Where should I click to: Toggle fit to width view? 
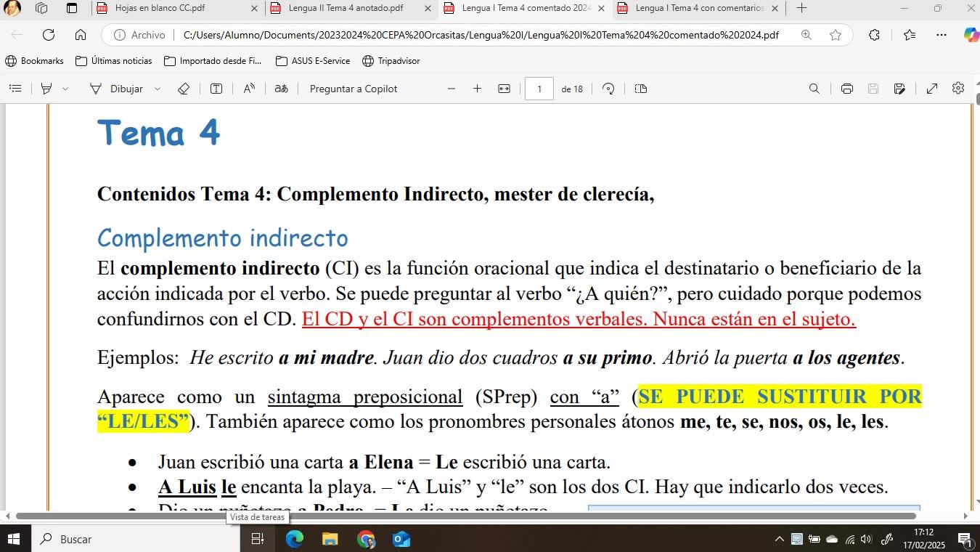click(504, 89)
